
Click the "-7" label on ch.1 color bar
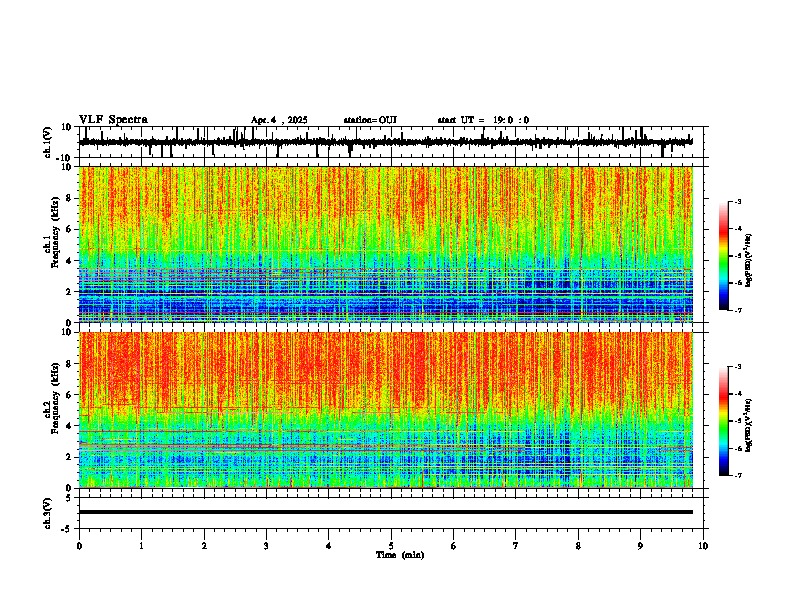coord(738,310)
